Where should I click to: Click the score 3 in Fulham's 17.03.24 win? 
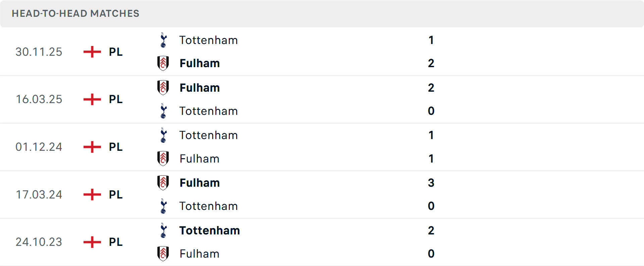coord(431,183)
